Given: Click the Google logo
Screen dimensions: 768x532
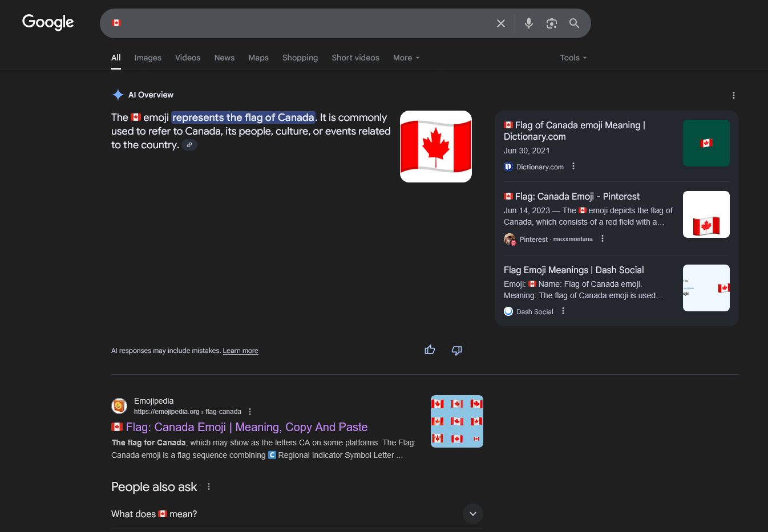Looking at the screenshot, I should click(x=48, y=22).
